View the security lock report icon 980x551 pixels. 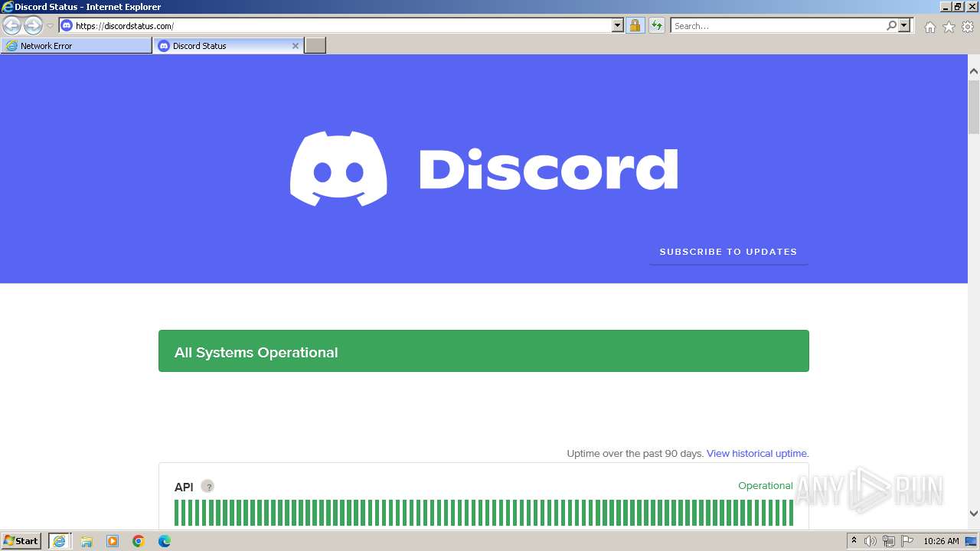[x=635, y=25]
